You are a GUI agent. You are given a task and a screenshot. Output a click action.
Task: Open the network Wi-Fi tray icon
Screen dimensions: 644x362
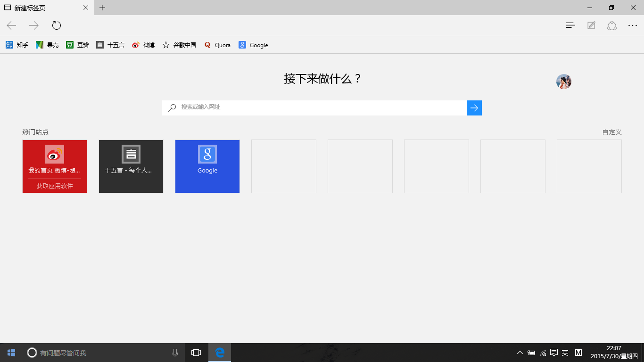pyautogui.click(x=543, y=353)
